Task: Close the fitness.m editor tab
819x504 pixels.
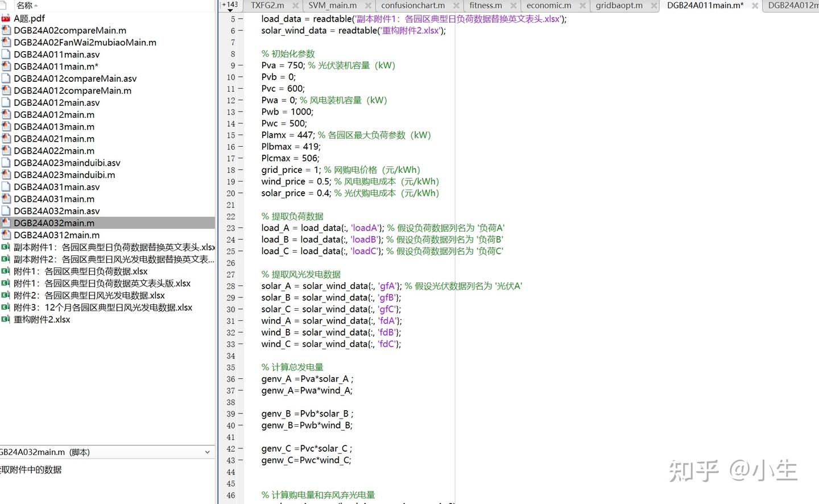Action: point(513,6)
